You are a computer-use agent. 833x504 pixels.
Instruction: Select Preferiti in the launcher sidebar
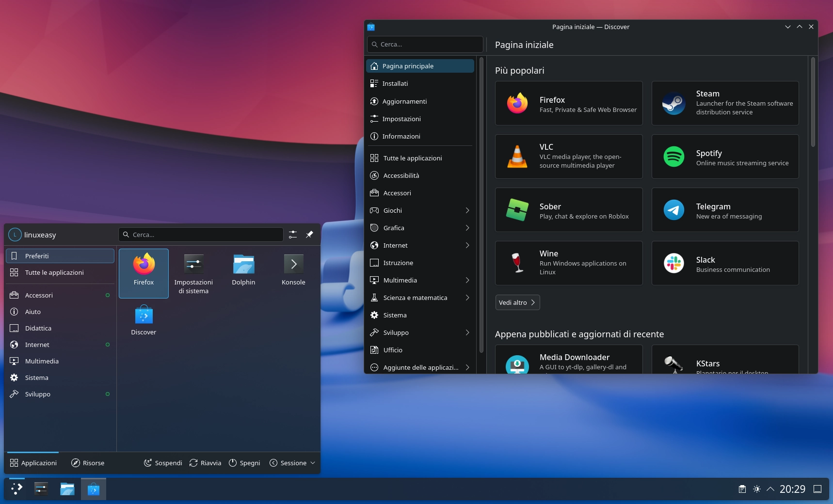point(60,256)
